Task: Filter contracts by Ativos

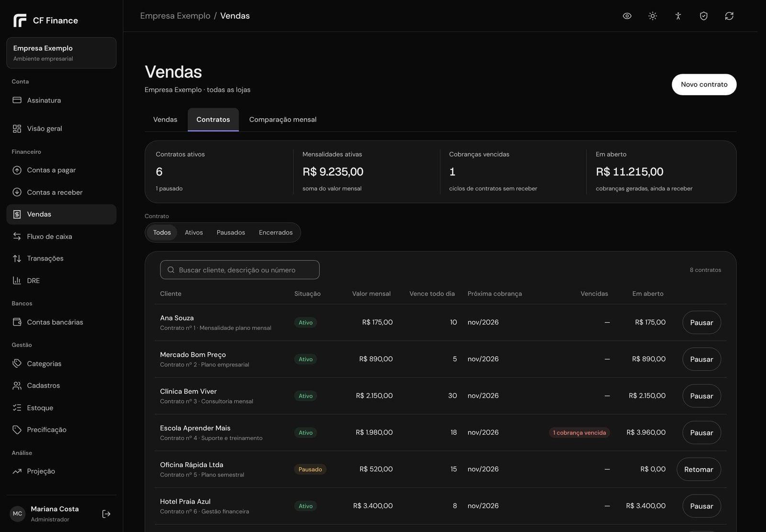Action: (194, 232)
